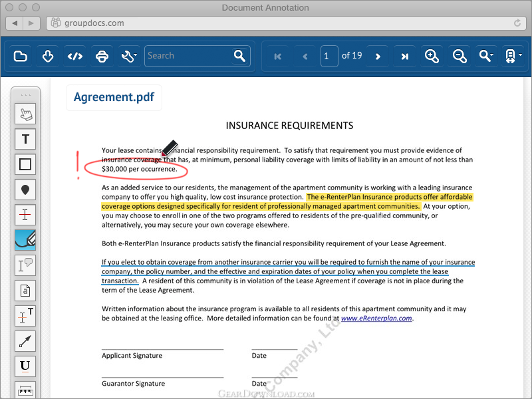
Task: Click the zoom in magnifier
Action: (432, 56)
